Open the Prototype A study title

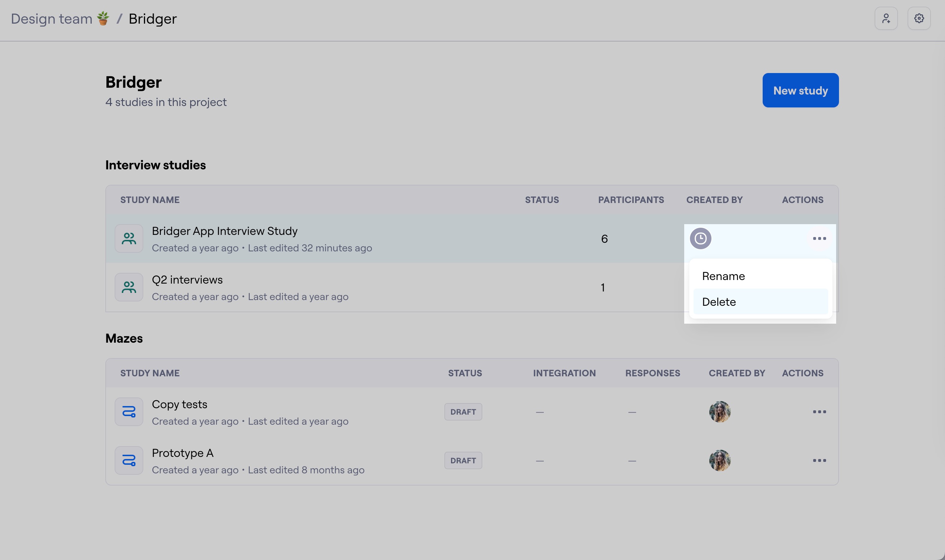point(183,453)
